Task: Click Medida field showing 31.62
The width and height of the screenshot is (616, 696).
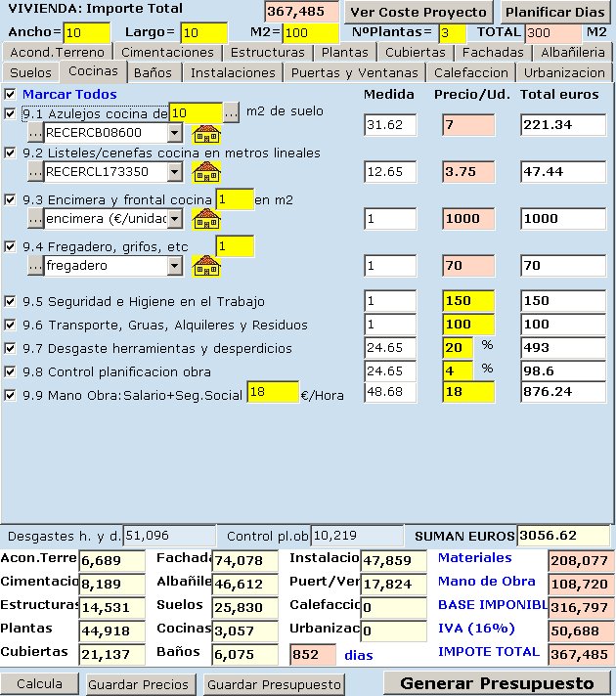Action: pos(390,125)
